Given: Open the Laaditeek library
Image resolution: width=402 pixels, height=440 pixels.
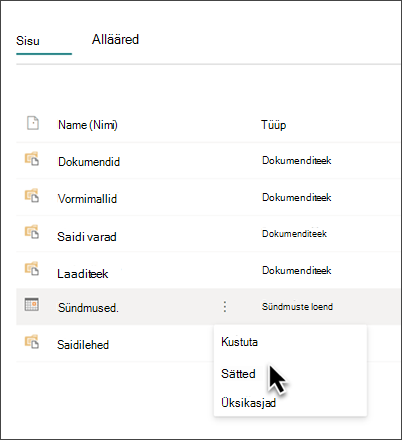Looking at the screenshot, I should (x=83, y=274).
